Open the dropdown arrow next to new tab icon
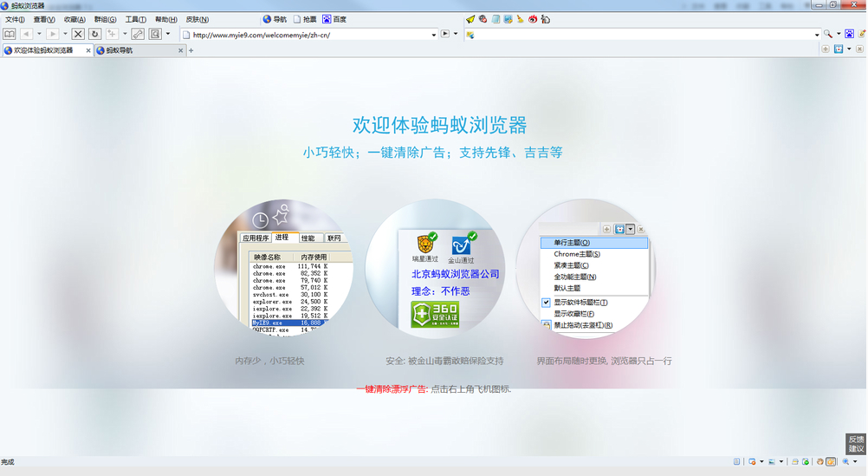Screen dimensions: 868x476 (x=125, y=35)
